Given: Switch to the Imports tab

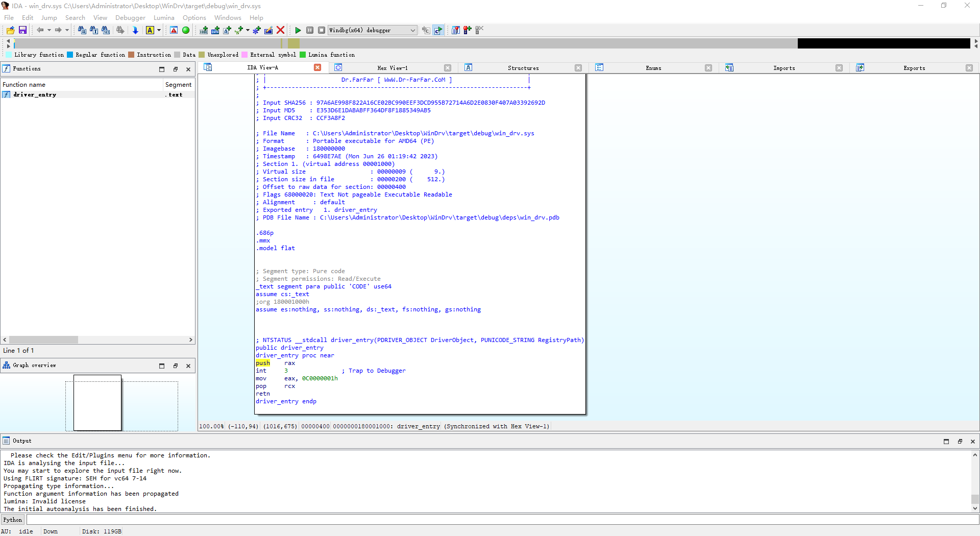Looking at the screenshot, I should click(x=784, y=68).
